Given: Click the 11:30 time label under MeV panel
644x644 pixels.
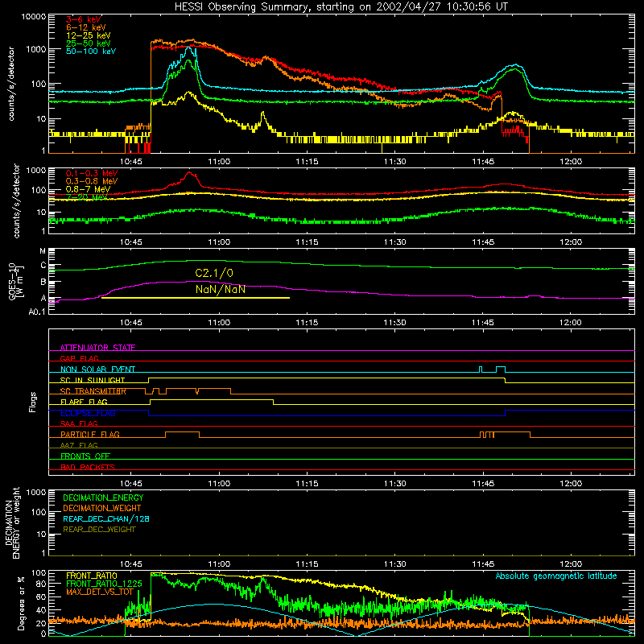Looking at the screenshot, I should point(394,242).
